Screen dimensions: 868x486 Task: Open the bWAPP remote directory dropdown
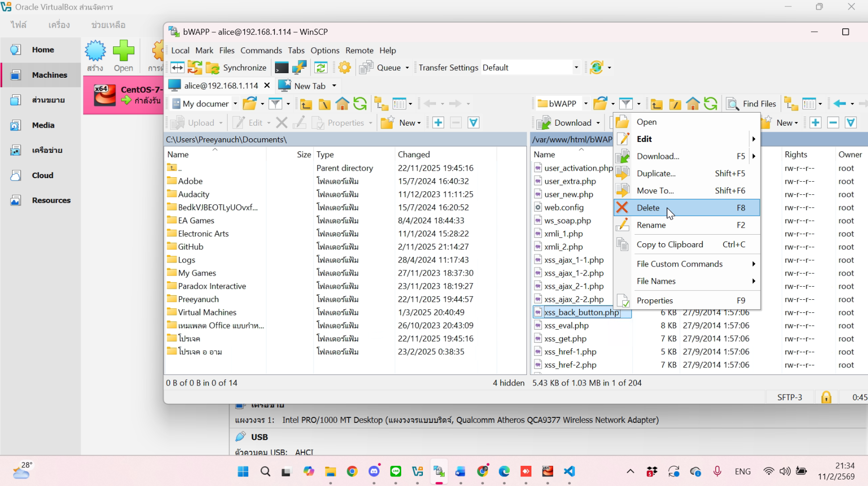coord(585,104)
